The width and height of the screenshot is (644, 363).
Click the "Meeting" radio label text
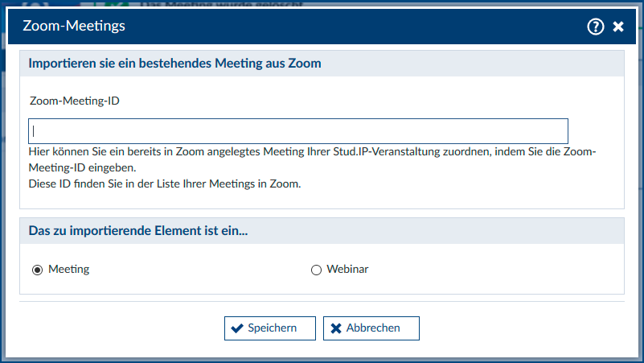68,269
